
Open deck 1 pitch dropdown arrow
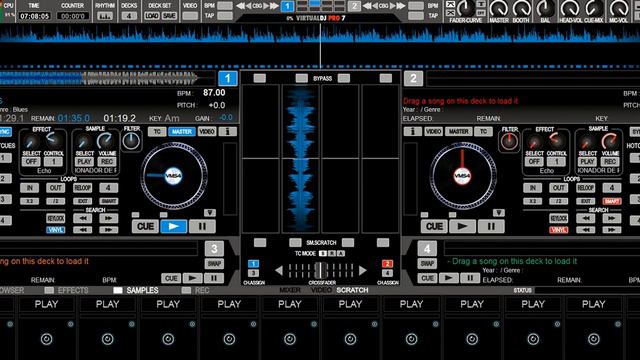[210, 213]
